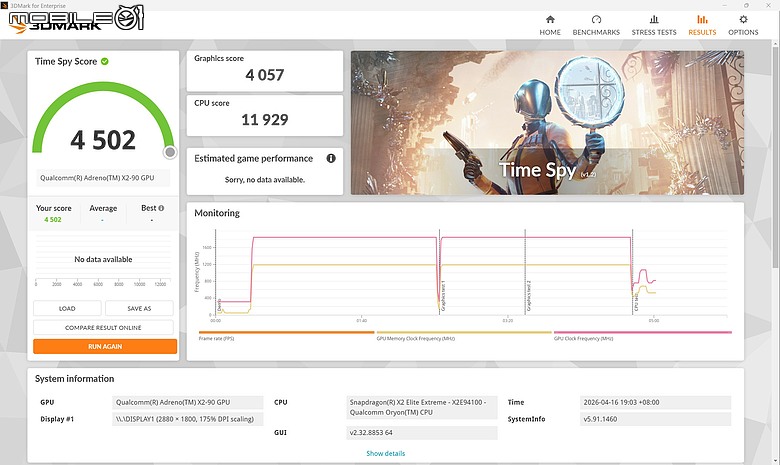The width and height of the screenshot is (780, 465).
Task: Toggle the GPU Memory Clock Frequency legend
Action: (x=464, y=335)
